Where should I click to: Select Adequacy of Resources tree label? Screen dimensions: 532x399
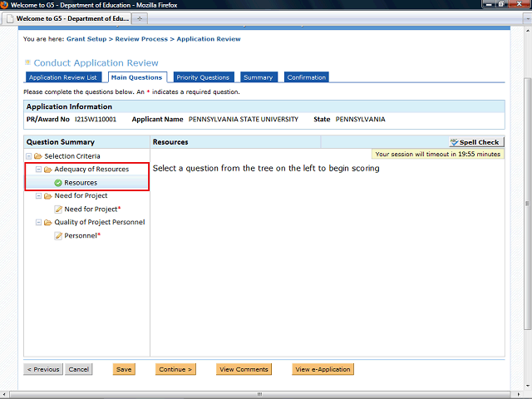91,170
